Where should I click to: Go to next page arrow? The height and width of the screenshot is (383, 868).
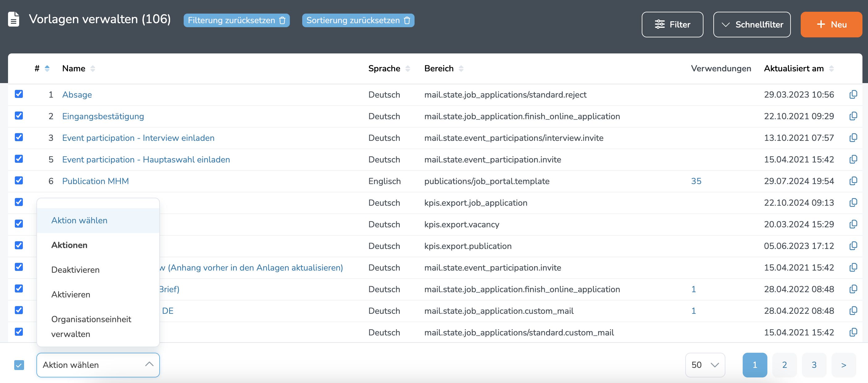click(844, 365)
